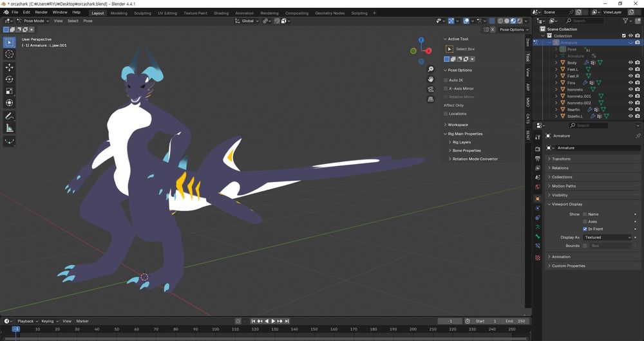The width and height of the screenshot is (644, 341).
Task: Open the ARP sidebar tab
Action: click(x=528, y=88)
